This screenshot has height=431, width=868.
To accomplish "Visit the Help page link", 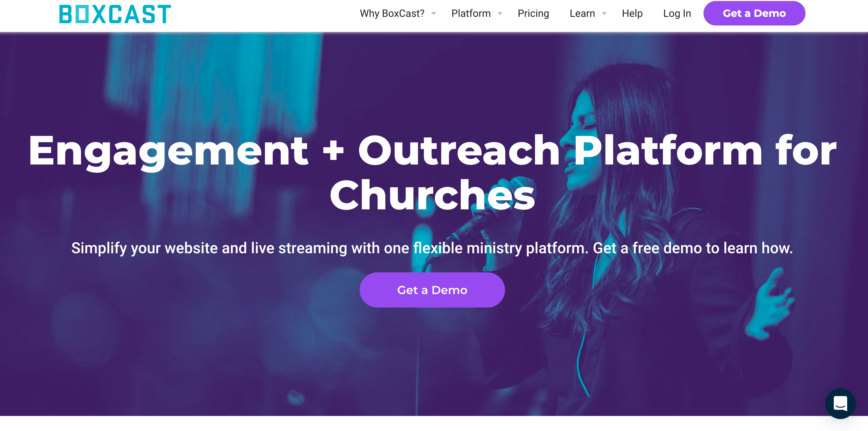I will [632, 14].
